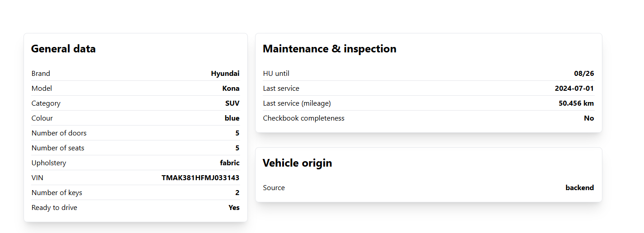Image resolution: width=644 pixels, height=233 pixels.
Task: Click the blue colour value
Action: [x=232, y=118]
